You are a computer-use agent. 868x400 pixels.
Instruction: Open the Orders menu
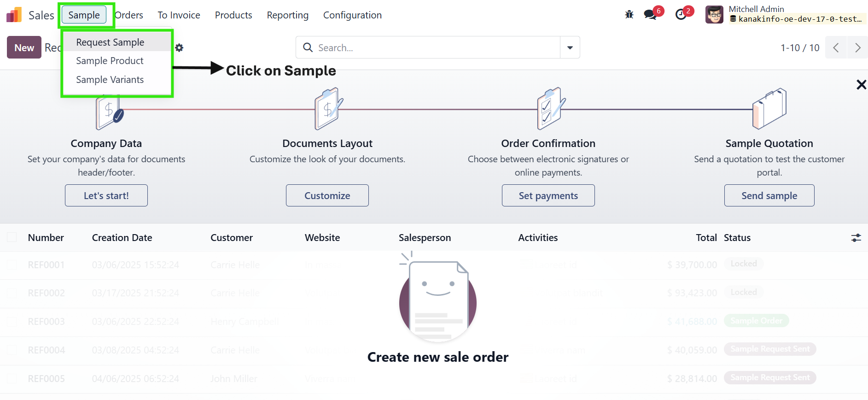(129, 15)
